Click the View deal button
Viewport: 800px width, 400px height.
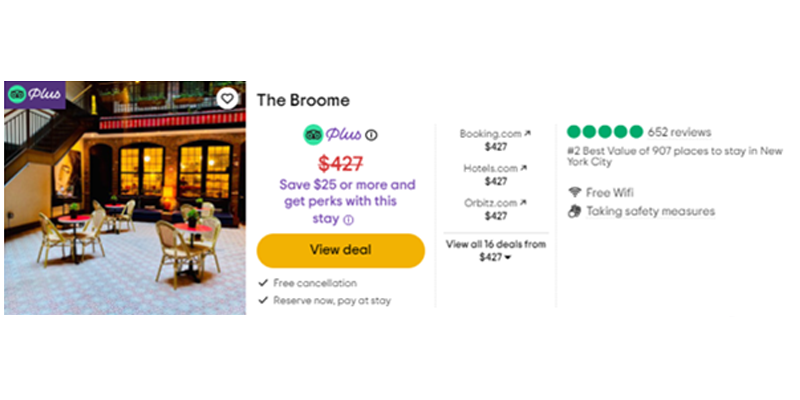(x=341, y=251)
